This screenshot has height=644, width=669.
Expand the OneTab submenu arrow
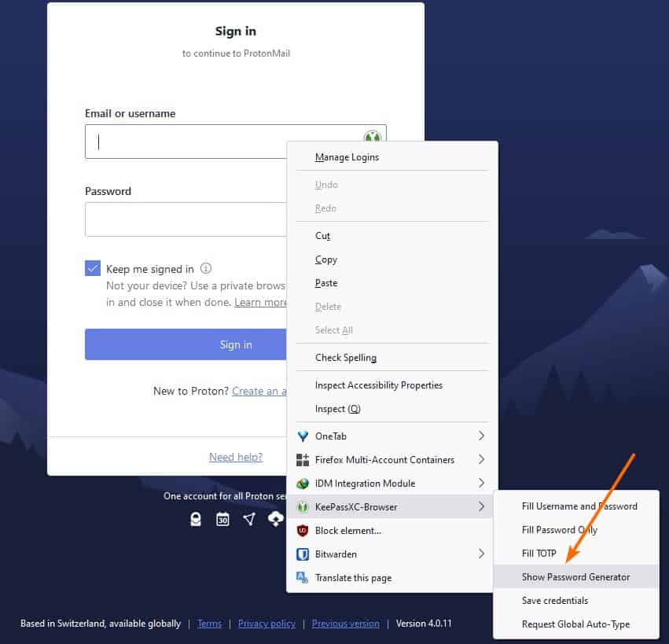point(483,436)
